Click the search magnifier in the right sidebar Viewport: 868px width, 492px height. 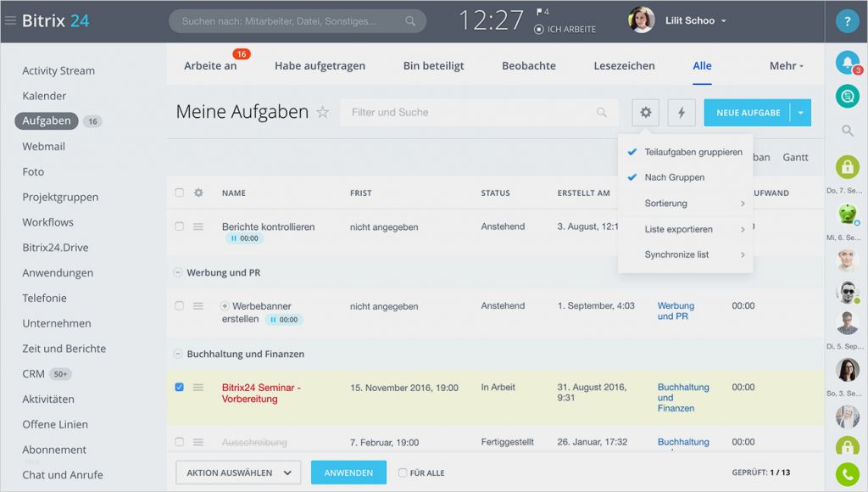point(847,131)
